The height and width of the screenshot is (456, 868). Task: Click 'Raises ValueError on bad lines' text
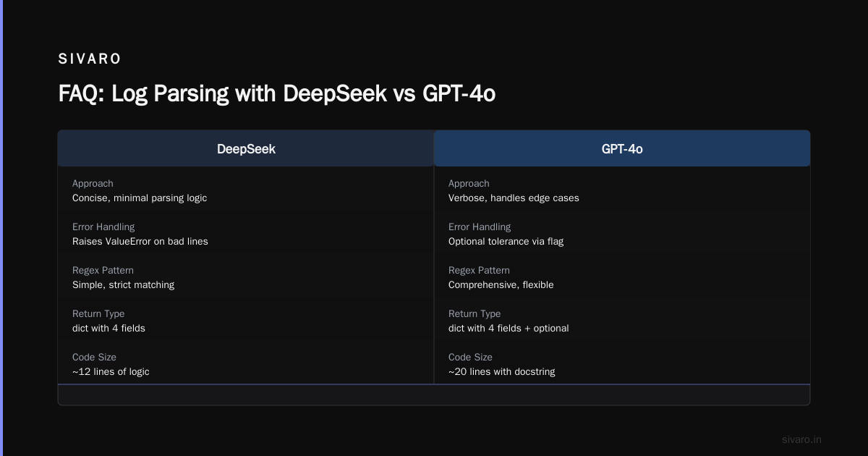[140, 241]
